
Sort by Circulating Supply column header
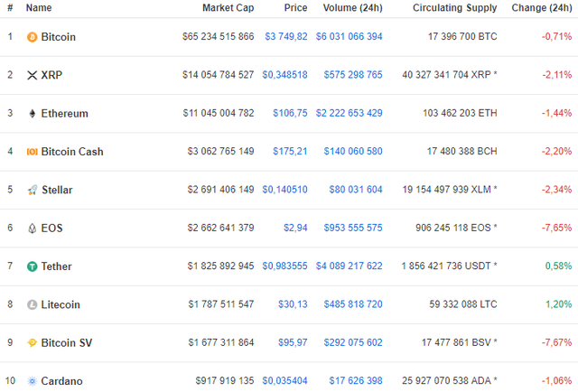[x=455, y=8]
